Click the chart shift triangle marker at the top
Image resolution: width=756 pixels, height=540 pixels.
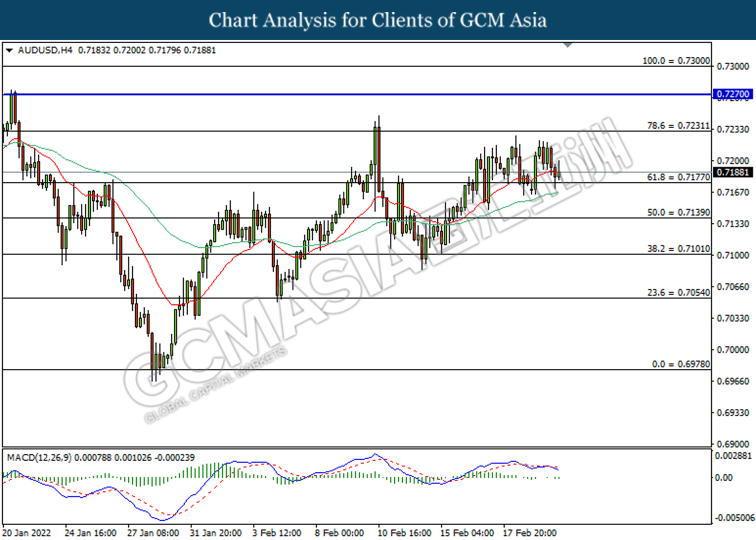(x=567, y=45)
